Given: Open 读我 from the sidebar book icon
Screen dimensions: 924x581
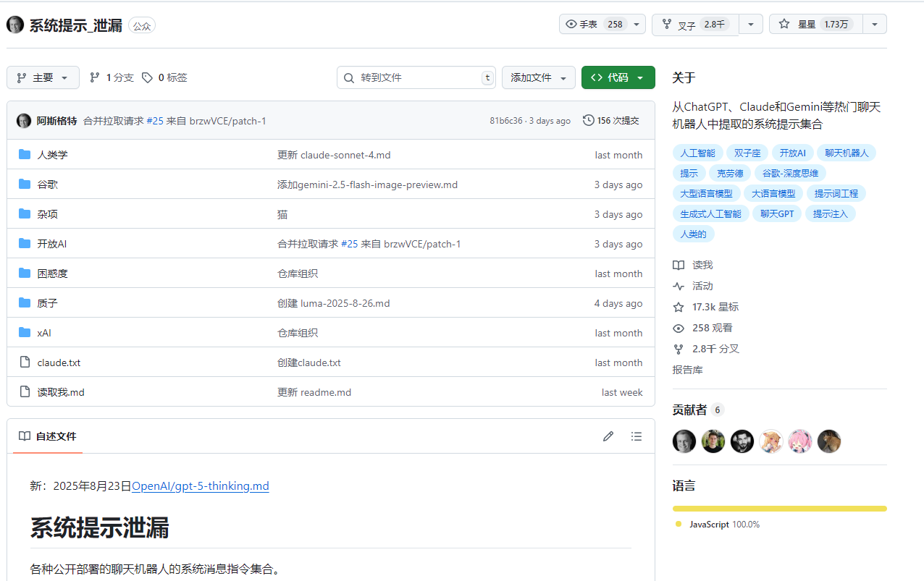Looking at the screenshot, I should (693, 265).
